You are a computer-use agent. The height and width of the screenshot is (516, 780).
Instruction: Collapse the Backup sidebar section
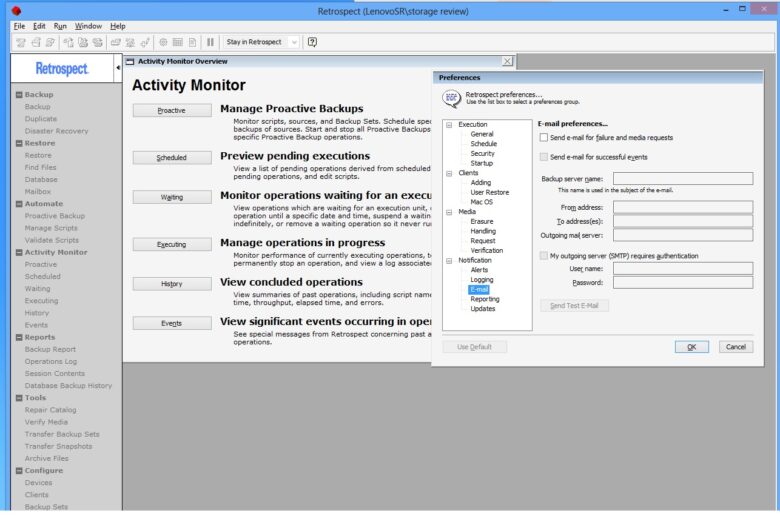pos(19,95)
